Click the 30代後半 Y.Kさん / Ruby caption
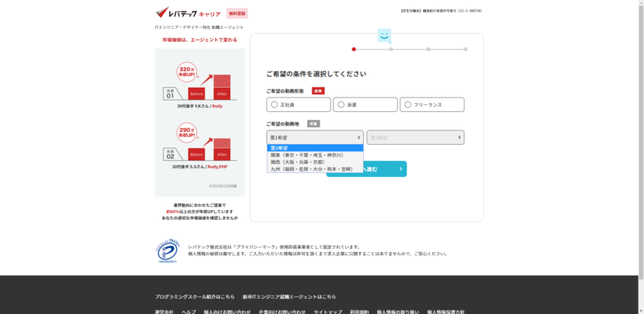Screen dimensions: 644x314 coord(200,106)
